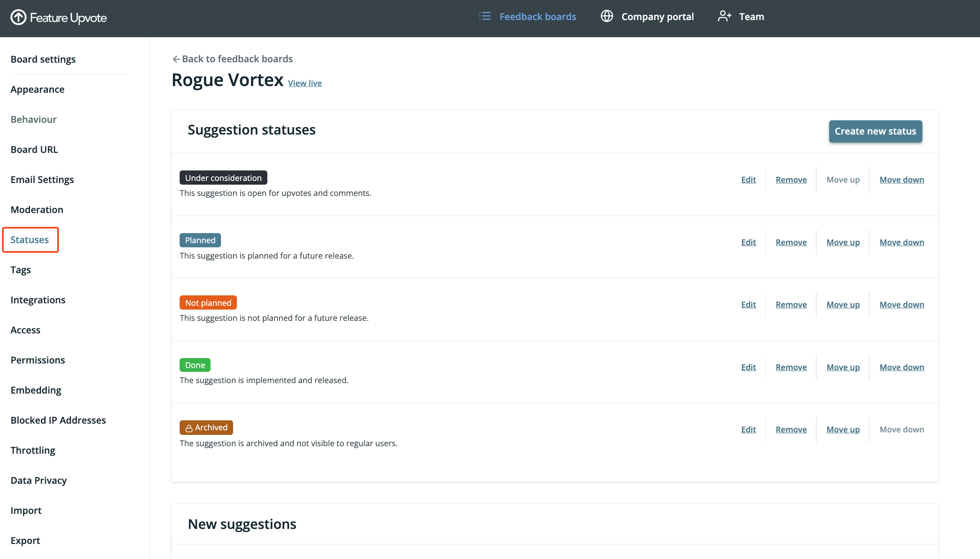Viewport: 980px width, 559px height.
Task: Click the Company portal globe icon
Action: pyautogui.click(x=607, y=16)
